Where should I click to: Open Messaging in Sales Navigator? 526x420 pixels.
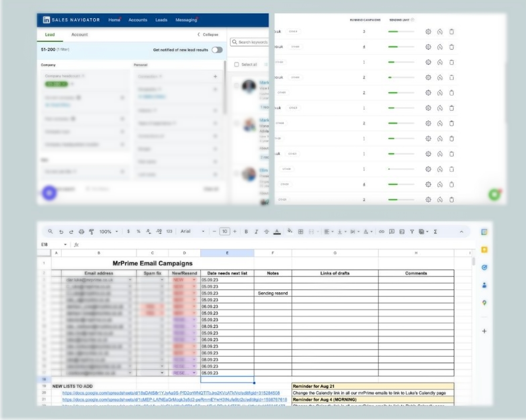pyautogui.click(x=186, y=20)
